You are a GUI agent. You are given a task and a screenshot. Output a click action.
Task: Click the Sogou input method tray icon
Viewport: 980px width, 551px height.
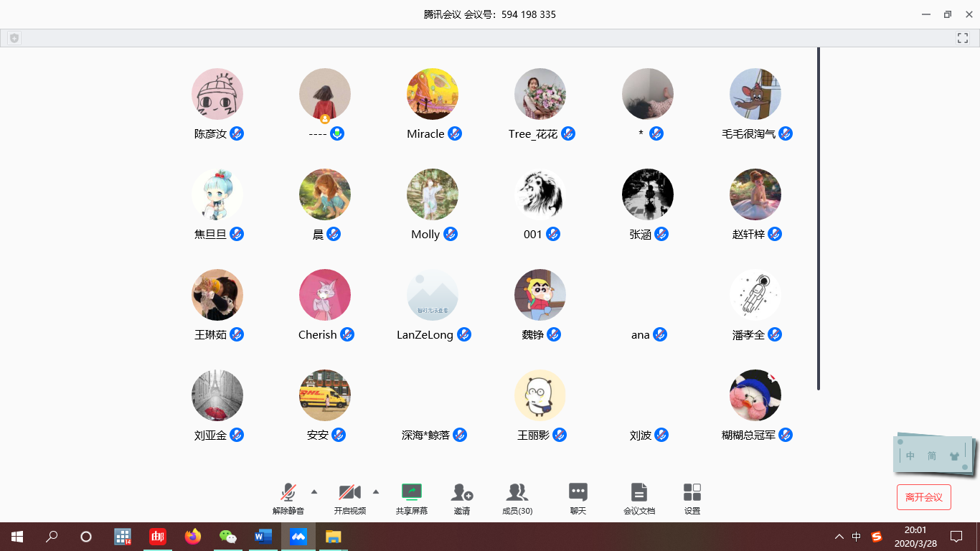coord(876,537)
